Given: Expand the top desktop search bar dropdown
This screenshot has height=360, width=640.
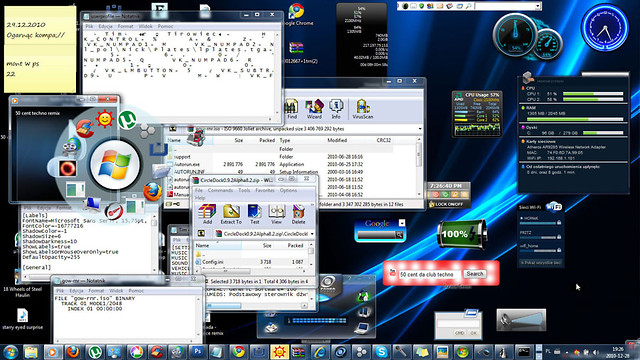Looking at the screenshot, I should point(538,6).
